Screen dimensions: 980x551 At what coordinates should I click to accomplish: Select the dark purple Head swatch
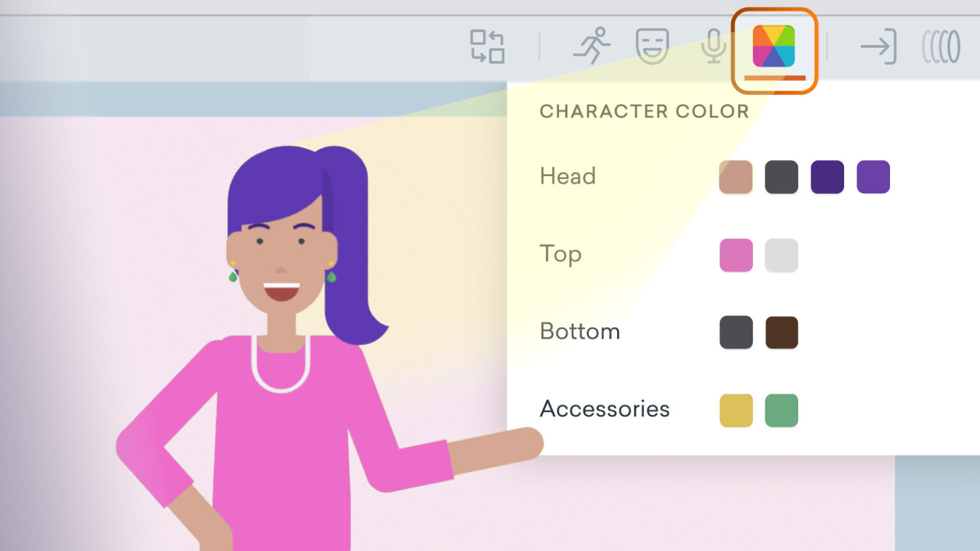[x=827, y=177]
